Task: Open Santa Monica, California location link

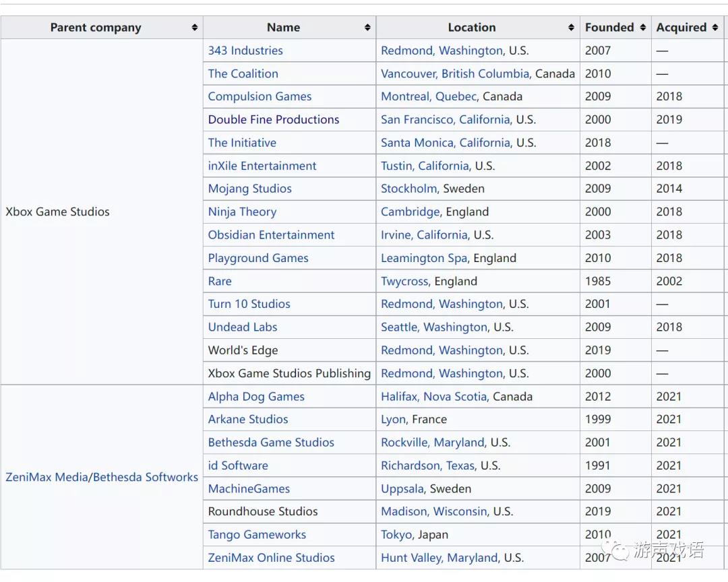Action: pos(446,143)
